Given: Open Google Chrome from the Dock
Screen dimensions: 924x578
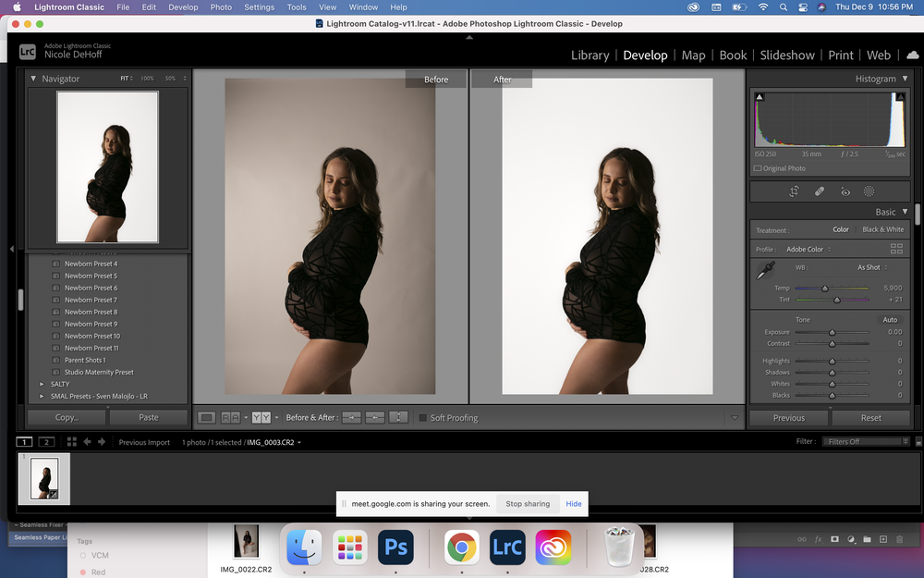Looking at the screenshot, I should tap(461, 547).
